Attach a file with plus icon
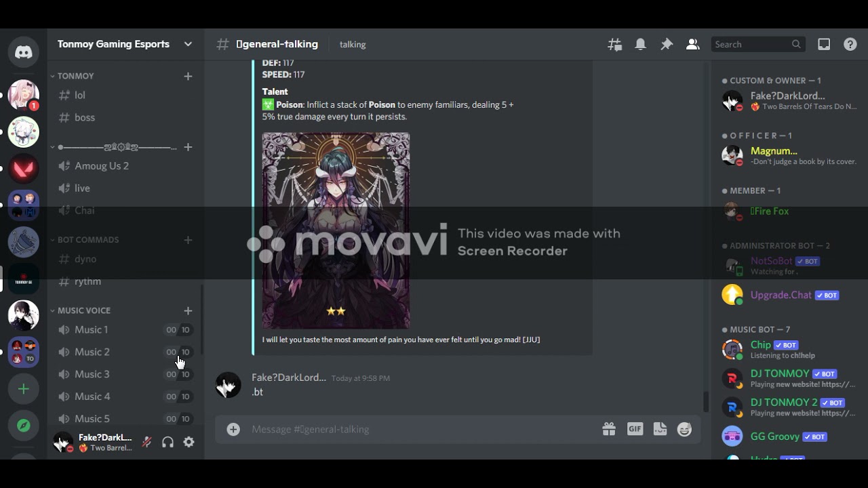 [233, 429]
